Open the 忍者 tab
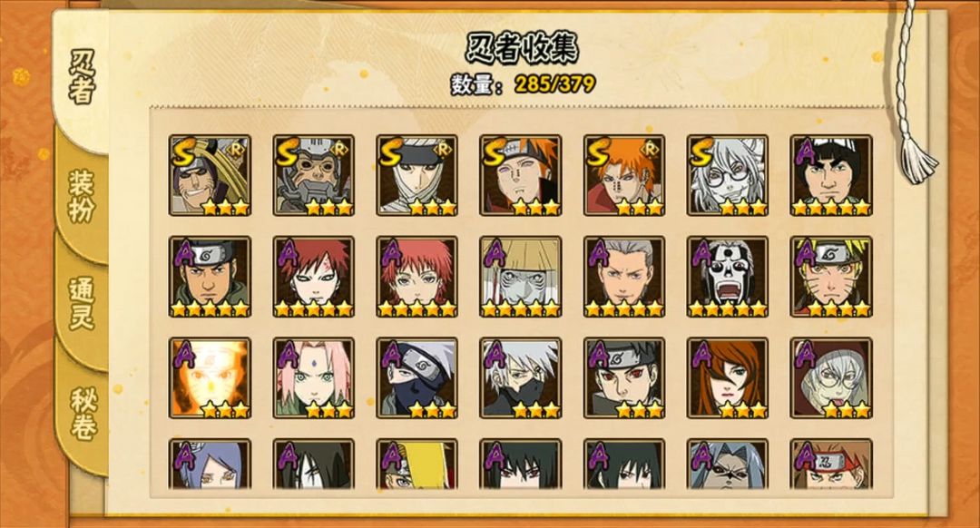Screen dimensions: 980x528 (82, 78)
